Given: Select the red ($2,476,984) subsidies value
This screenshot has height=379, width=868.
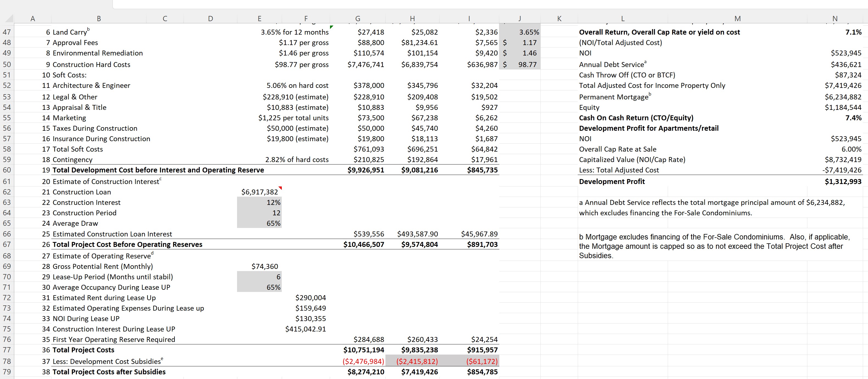Looking at the screenshot, I should tap(363, 361).
